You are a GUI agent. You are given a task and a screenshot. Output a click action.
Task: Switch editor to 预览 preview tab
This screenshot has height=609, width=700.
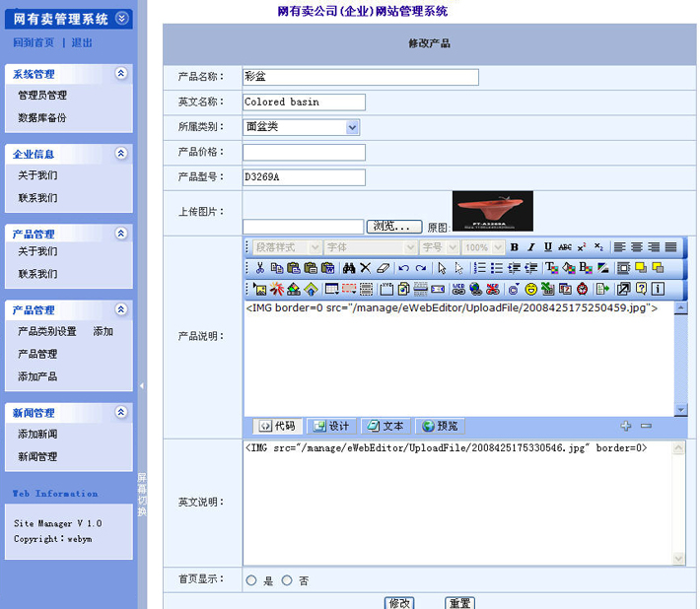(440, 426)
